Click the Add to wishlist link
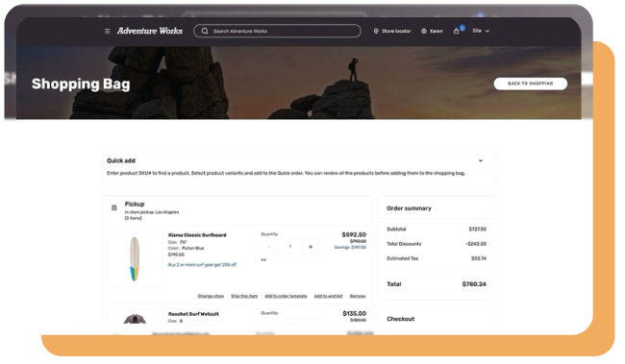 [x=328, y=296]
